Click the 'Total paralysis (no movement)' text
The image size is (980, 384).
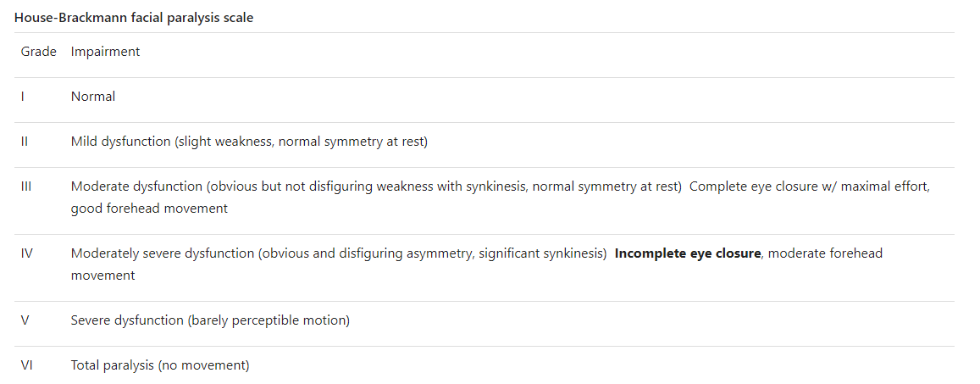(x=160, y=365)
